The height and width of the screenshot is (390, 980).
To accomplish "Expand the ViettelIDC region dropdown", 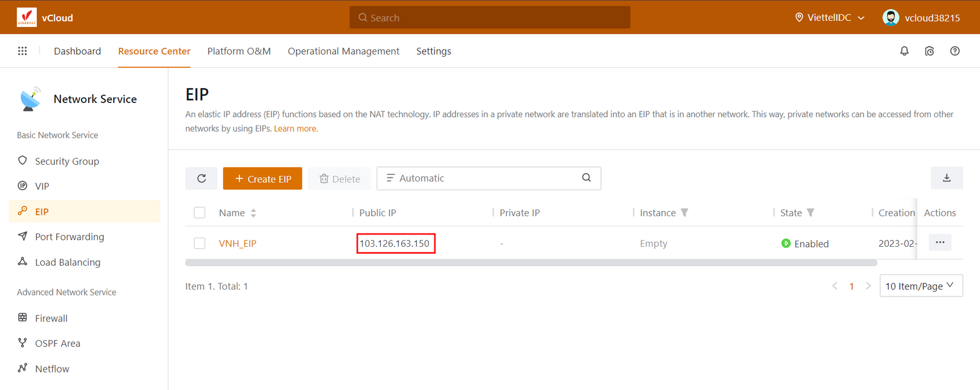I will tap(830, 18).
